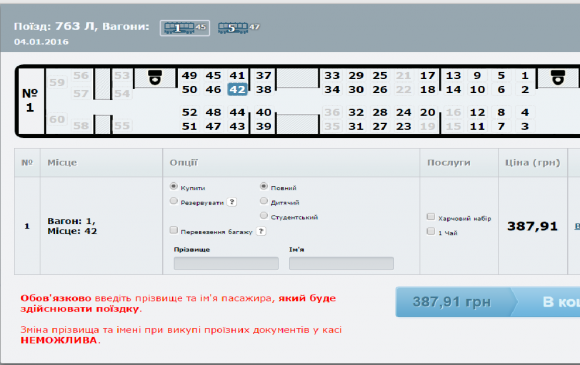This screenshot has width=580, height=365.
Task: Choose seat 44 in the wagon
Action: click(x=237, y=112)
